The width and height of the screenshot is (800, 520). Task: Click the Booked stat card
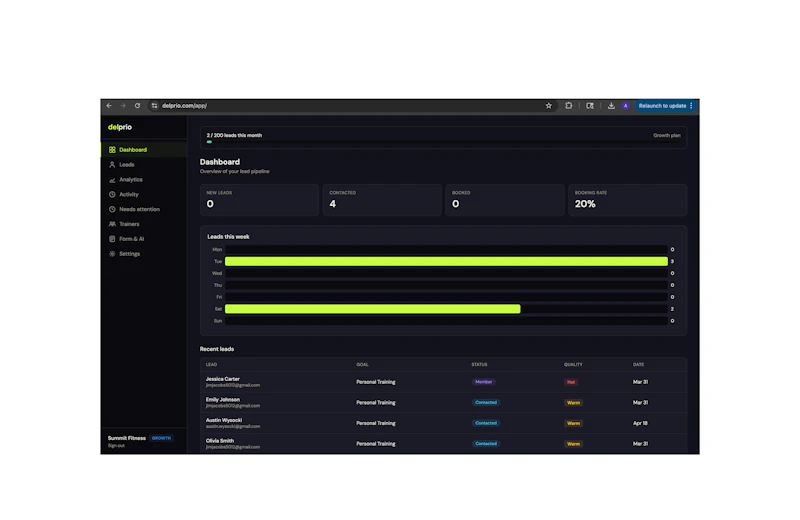[x=505, y=200]
